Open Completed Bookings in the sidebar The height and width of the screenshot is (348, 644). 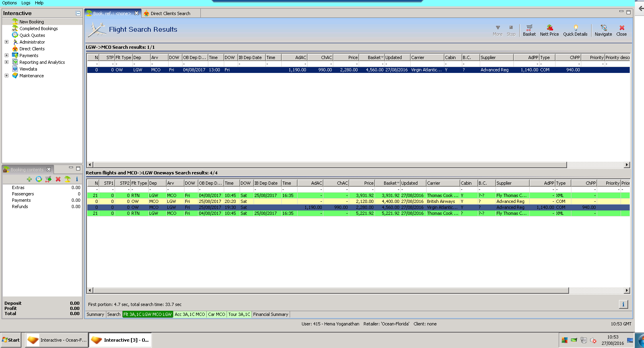38,29
